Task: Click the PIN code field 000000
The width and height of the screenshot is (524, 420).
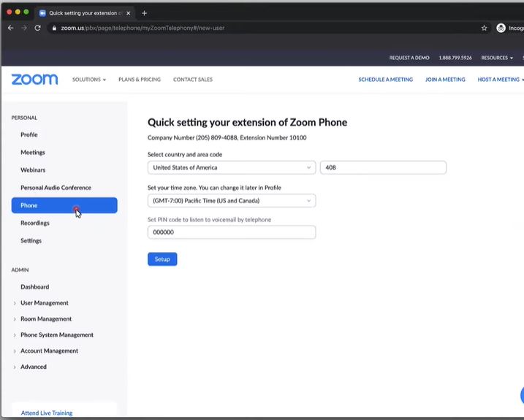Action: (232, 232)
